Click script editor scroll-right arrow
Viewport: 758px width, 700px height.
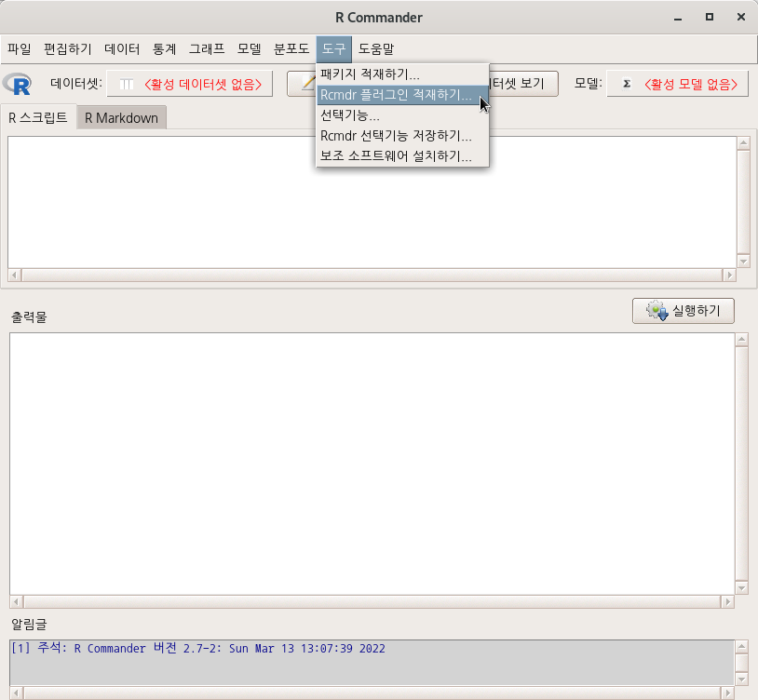(729, 275)
